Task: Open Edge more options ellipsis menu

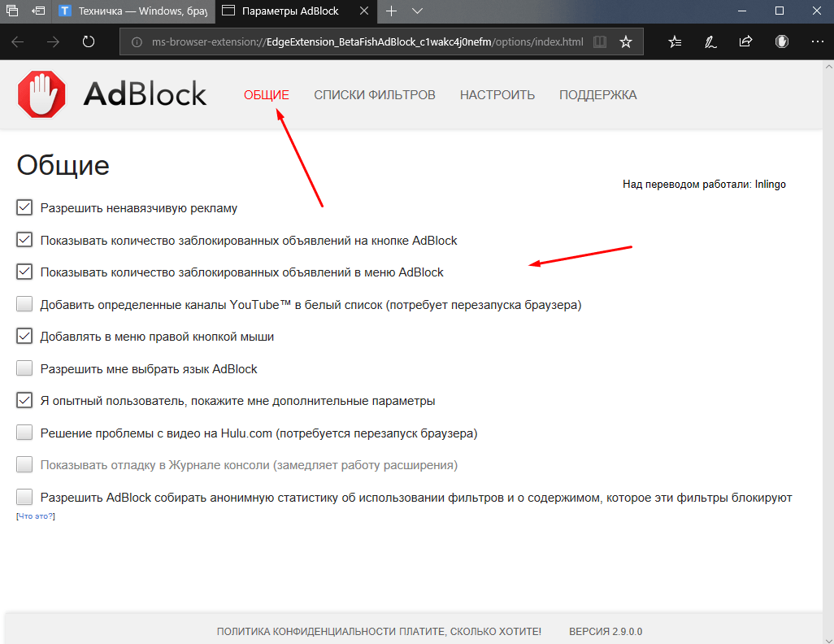Action: 818,41
